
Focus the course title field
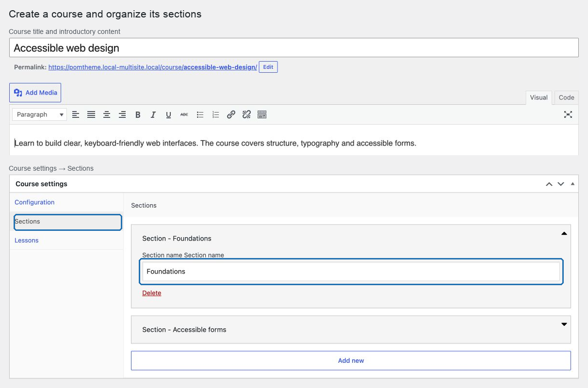[x=294, y=48]
